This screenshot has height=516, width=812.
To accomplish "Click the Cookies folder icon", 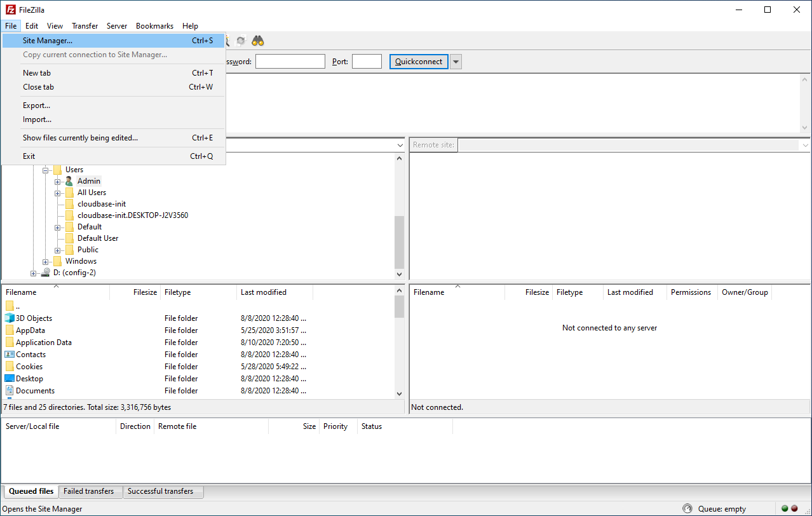I will click(x=10, y=367).
